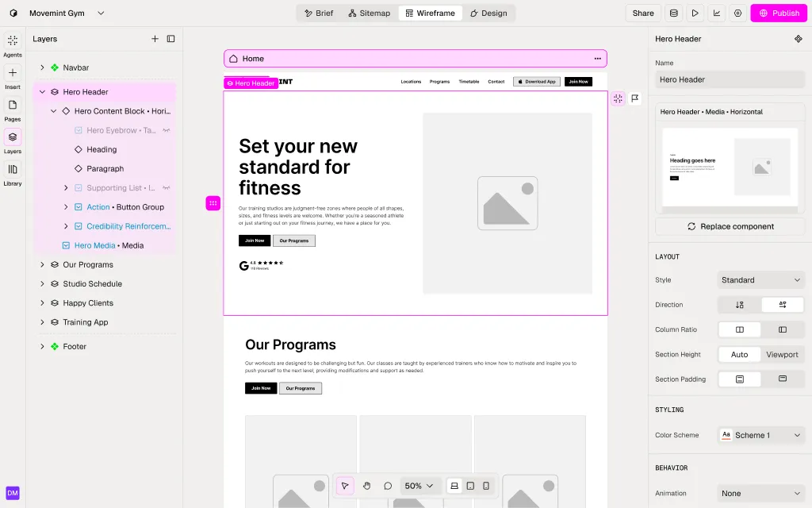Select the Studio Schedule layer row
The width and height of the screenshot is (812, 508).
tap(105, 283)
